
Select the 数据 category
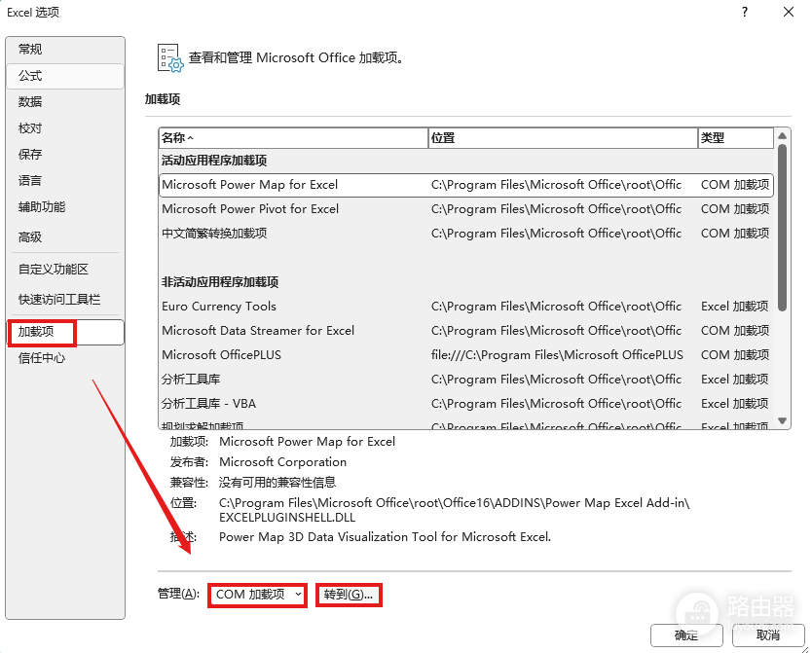(64, 102)
